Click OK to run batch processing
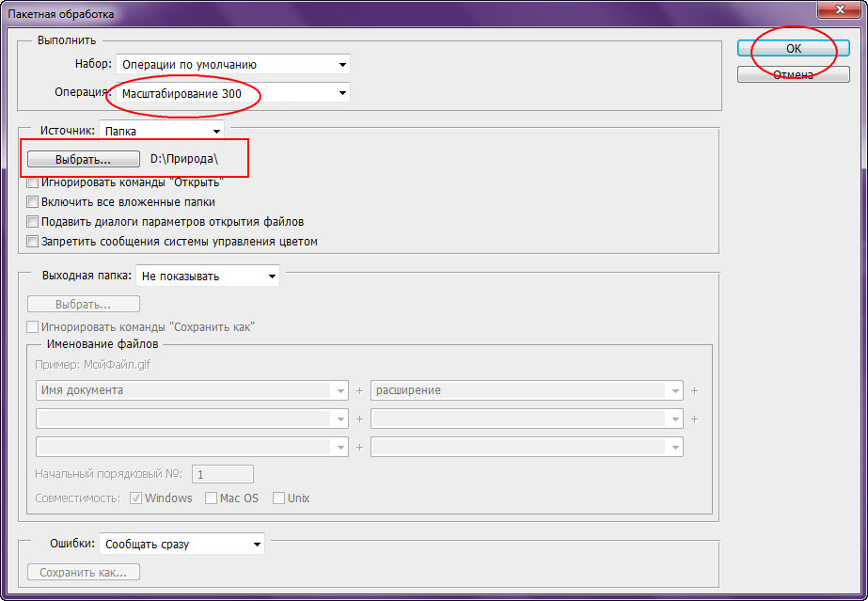 pos(794,49)
